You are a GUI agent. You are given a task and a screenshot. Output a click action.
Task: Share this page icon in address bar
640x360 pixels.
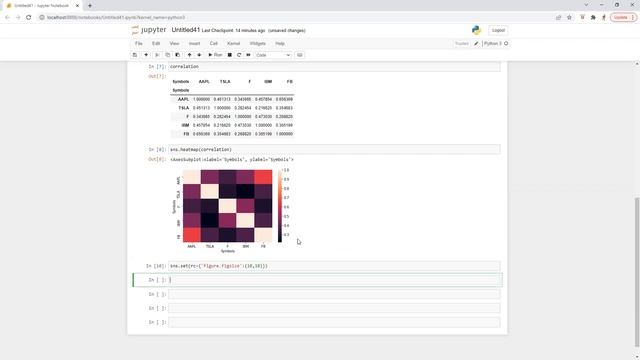(558, 18)
